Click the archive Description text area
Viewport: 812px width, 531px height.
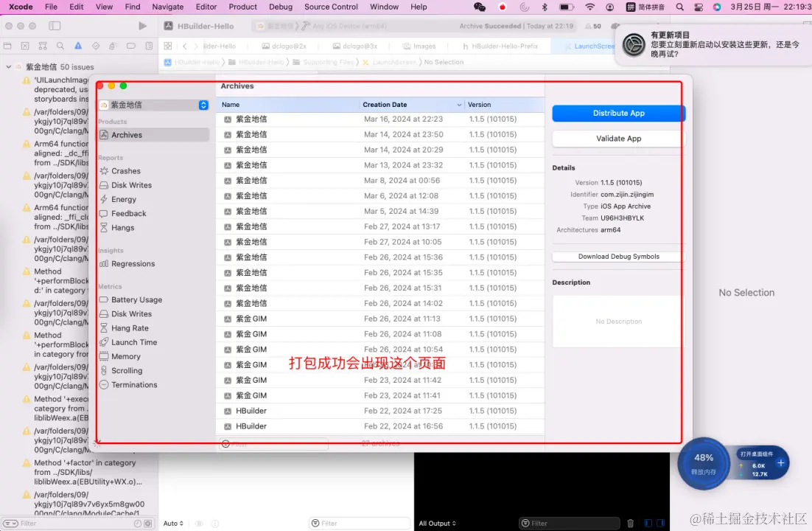pos(618,322)
